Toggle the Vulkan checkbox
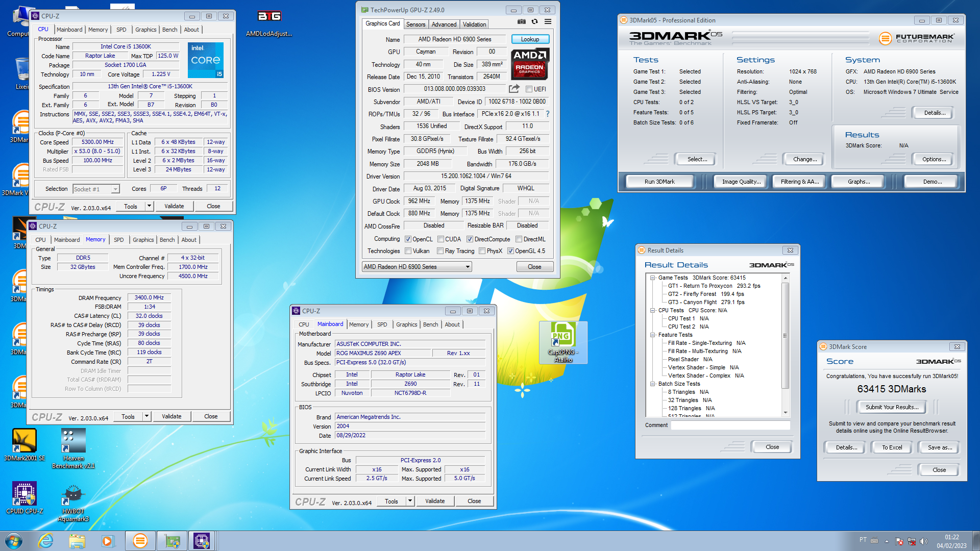The height and width of the screenshot is (551, 980). click(408, 251)
